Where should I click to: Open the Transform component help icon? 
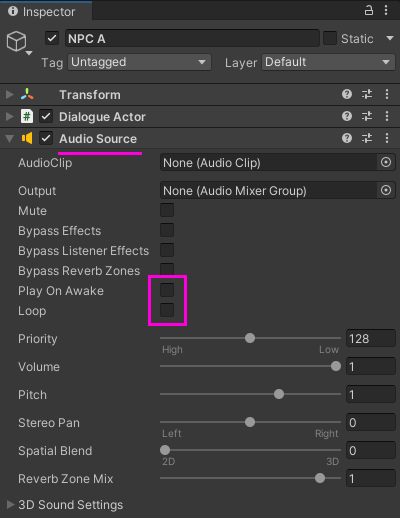click(x=347, y=94)
